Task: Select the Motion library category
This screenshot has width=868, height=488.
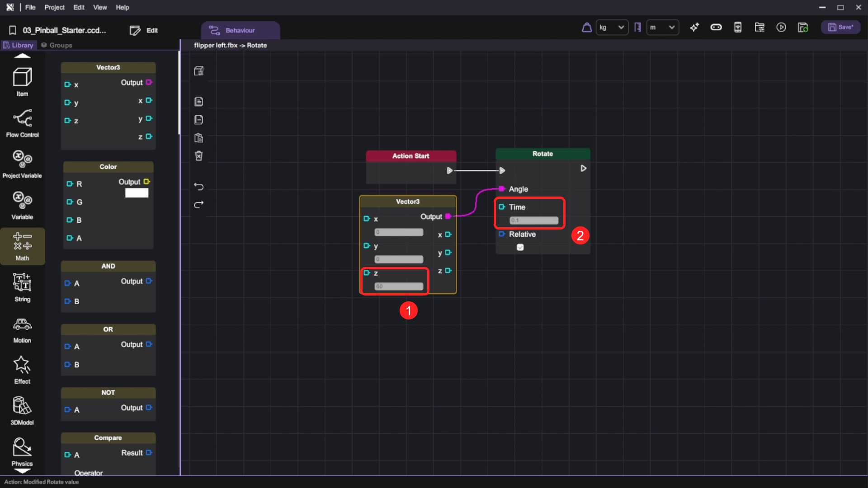Action: coord(22,330)
